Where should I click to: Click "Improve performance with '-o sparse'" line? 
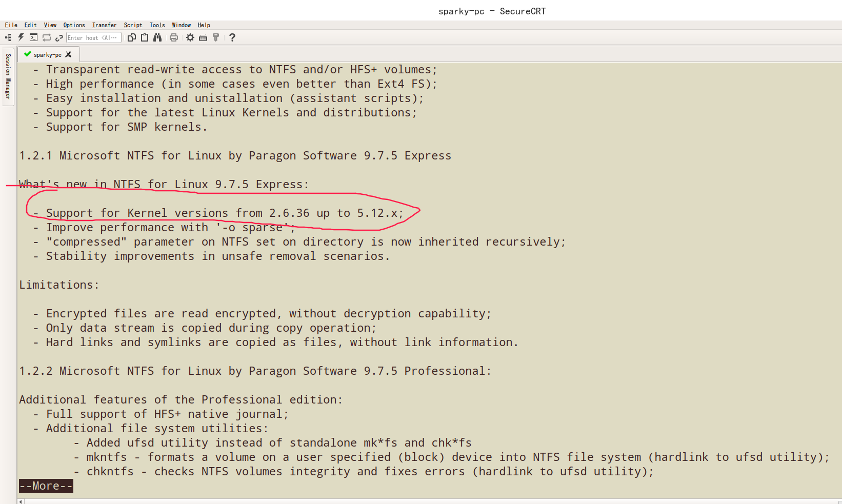(x=164, y=228)
